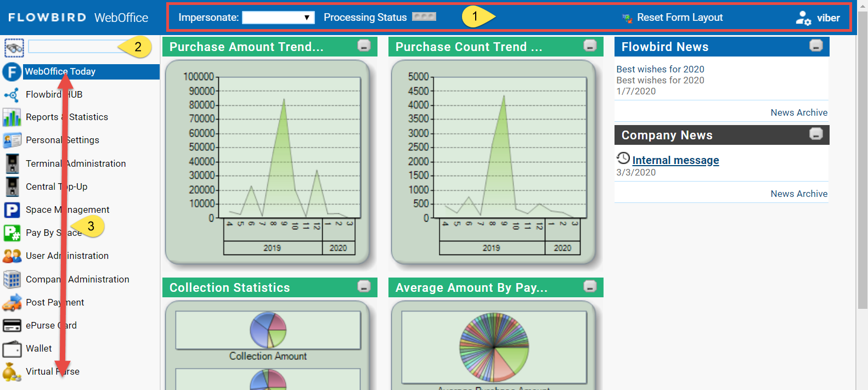The image size is (868, 390).
Task: Click the viber username link
Action: tap(828, 18)
